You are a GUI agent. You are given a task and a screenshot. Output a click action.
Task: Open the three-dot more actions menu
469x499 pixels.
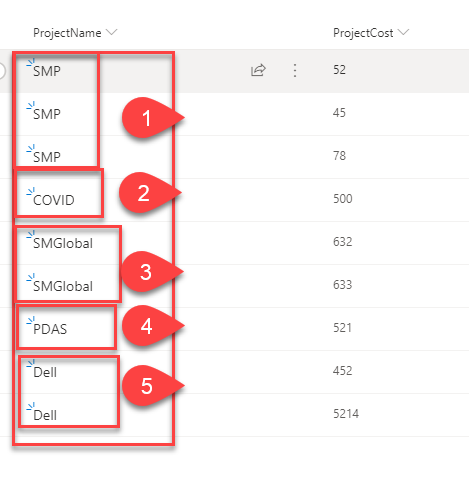point(295,71)
